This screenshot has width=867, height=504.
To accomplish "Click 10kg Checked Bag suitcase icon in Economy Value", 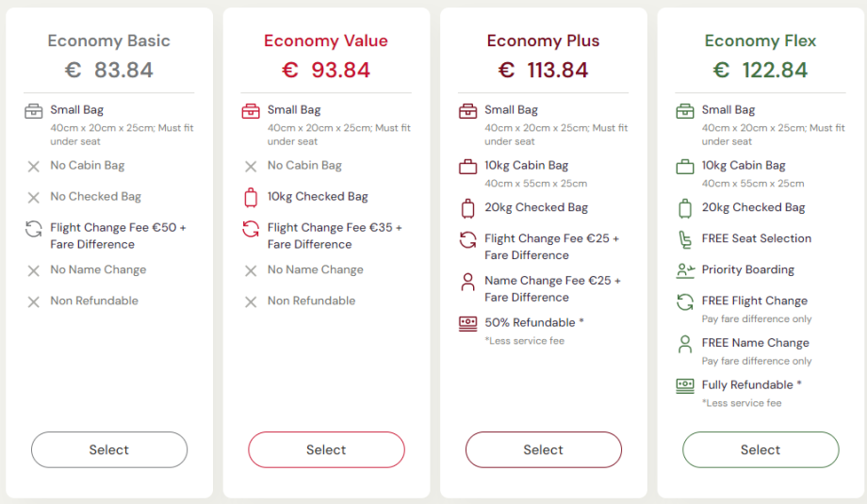I will [251, 198].
